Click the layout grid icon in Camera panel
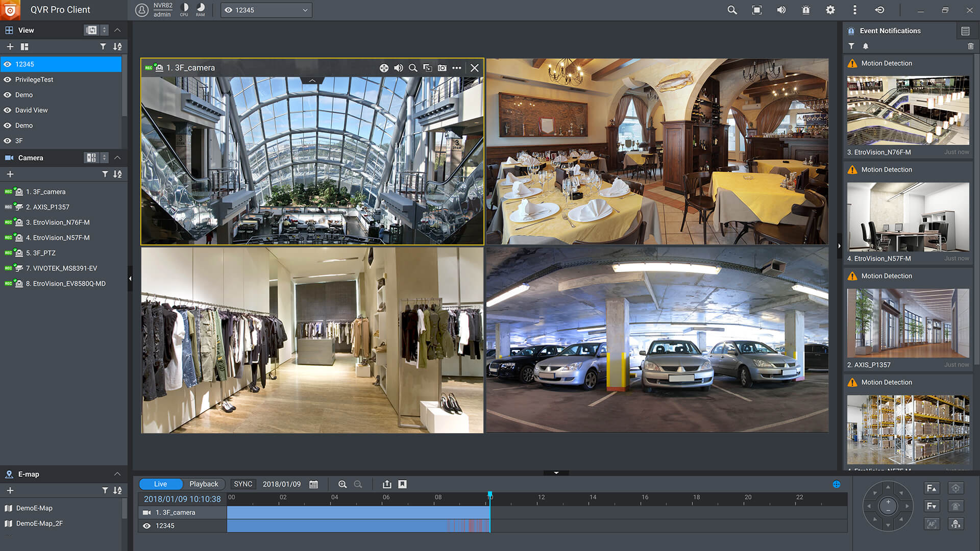 [91, 158]
